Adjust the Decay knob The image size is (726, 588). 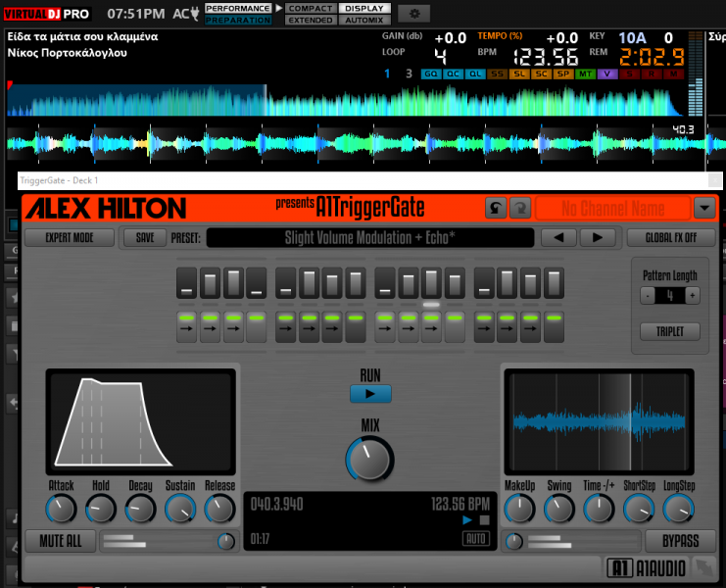140,509
